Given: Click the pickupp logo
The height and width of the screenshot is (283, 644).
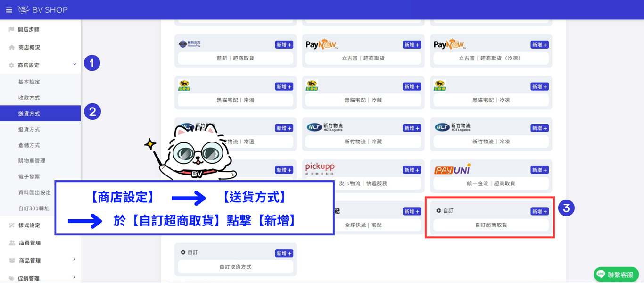Looking at the screenshot, I should click(x=320, y=169).
